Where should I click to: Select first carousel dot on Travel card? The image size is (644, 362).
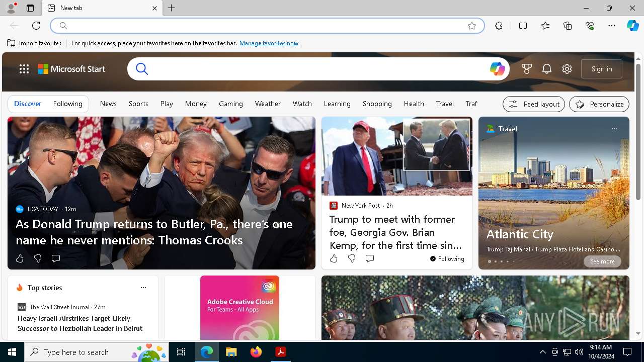[x=489, y=261]
